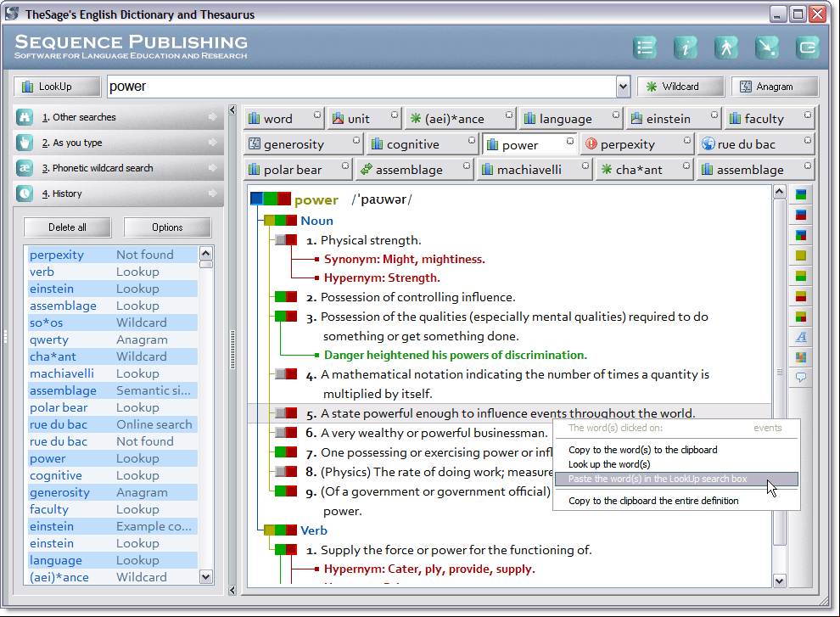
Task: Click the red-olive filter icon in right sidebar
Action: tap(801, 296)
